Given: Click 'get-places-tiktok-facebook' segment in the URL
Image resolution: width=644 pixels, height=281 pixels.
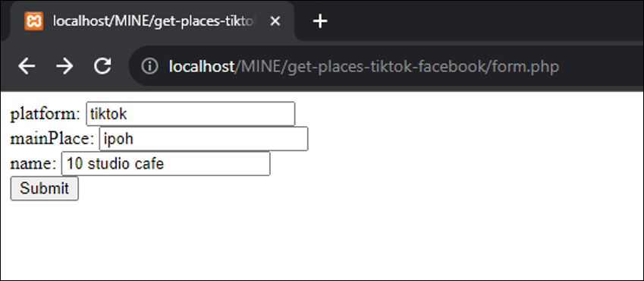Looking at the screenshot, I should click(387, 66).
